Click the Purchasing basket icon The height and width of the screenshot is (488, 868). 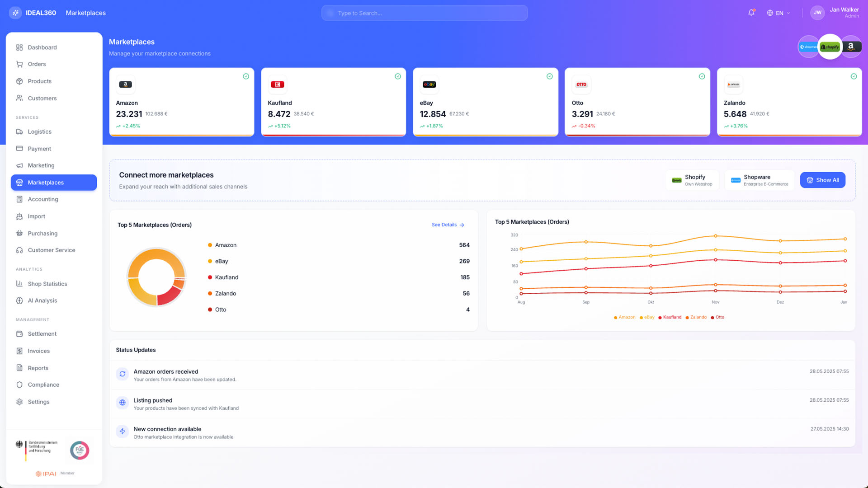(19, 233)
